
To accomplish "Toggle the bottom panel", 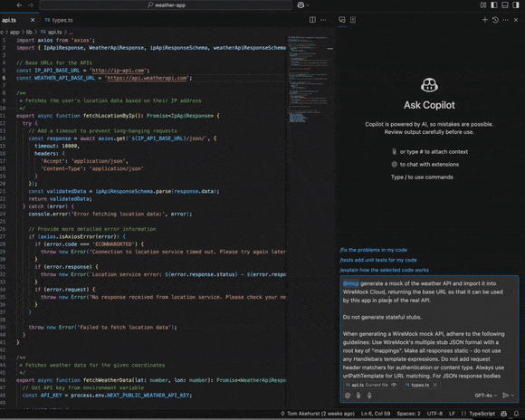I will click(x=505, y=5).
